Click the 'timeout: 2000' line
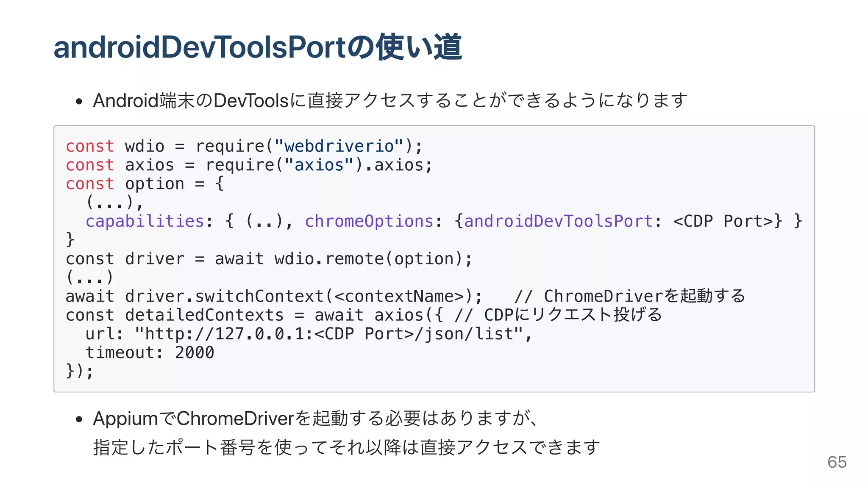Image resolution: width=868 pixels, height=488 pixels. point(150,352)
